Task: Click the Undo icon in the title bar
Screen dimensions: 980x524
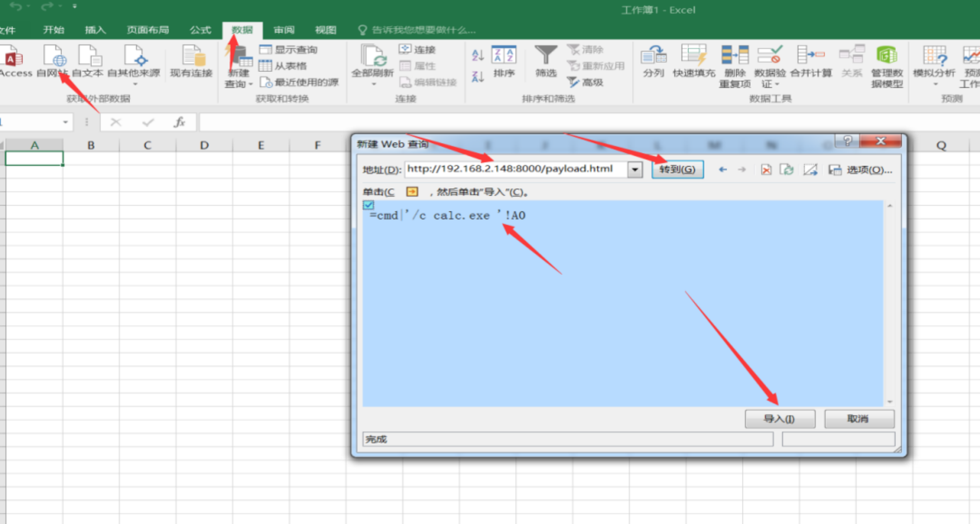Action: [x=16, y=6]
